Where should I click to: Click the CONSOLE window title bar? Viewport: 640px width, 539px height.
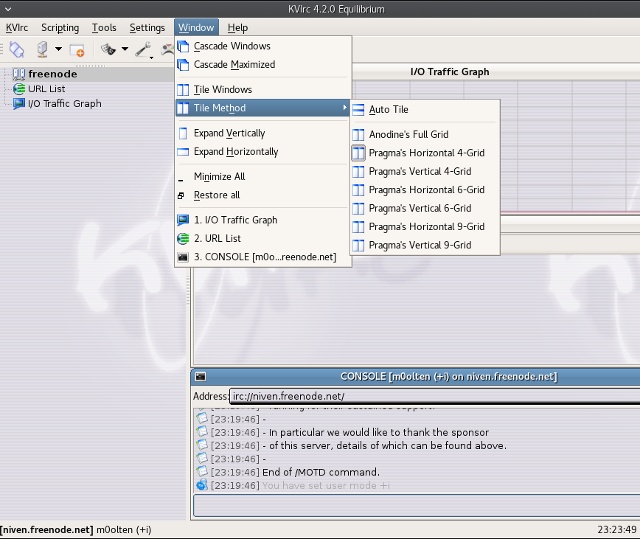(415, 376)
